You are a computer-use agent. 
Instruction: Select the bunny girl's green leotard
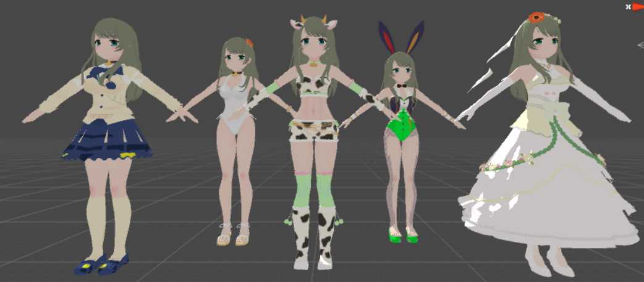(x=402, y=125)
